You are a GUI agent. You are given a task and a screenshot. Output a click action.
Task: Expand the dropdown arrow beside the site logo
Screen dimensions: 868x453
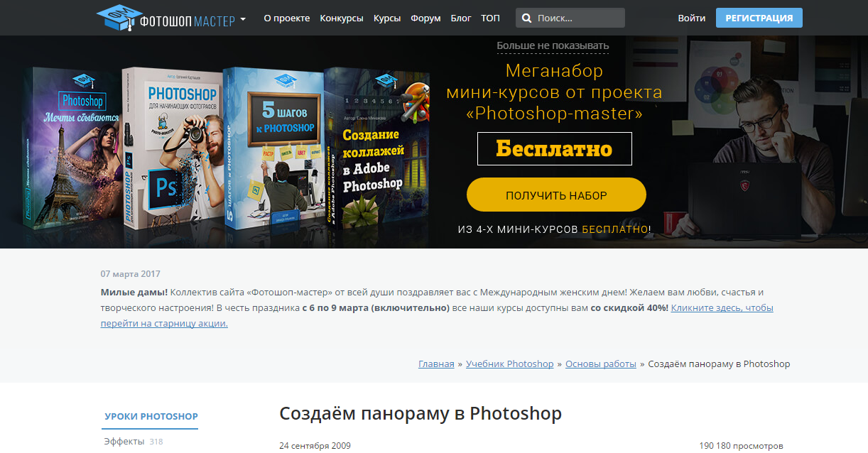[243, 19]
